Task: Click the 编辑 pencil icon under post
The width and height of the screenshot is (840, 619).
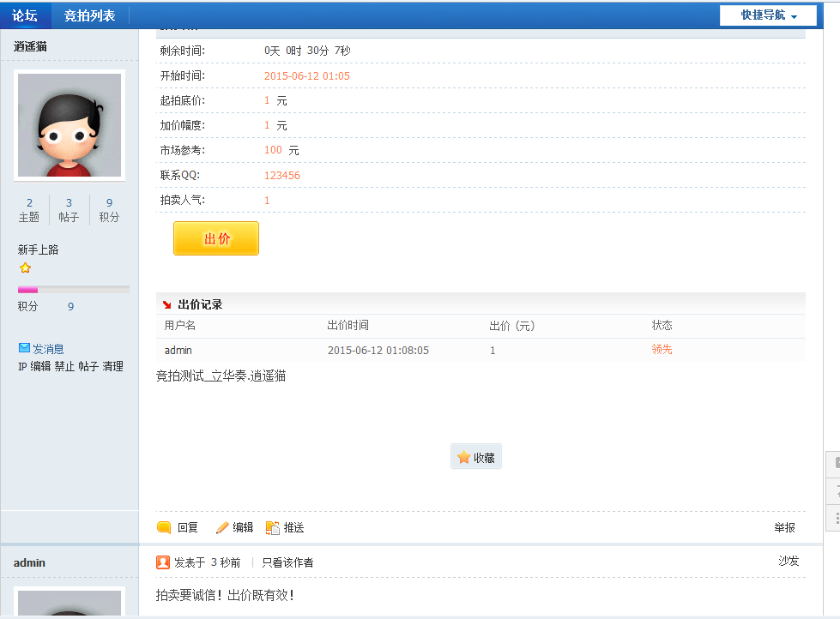Action: (222, 527)
